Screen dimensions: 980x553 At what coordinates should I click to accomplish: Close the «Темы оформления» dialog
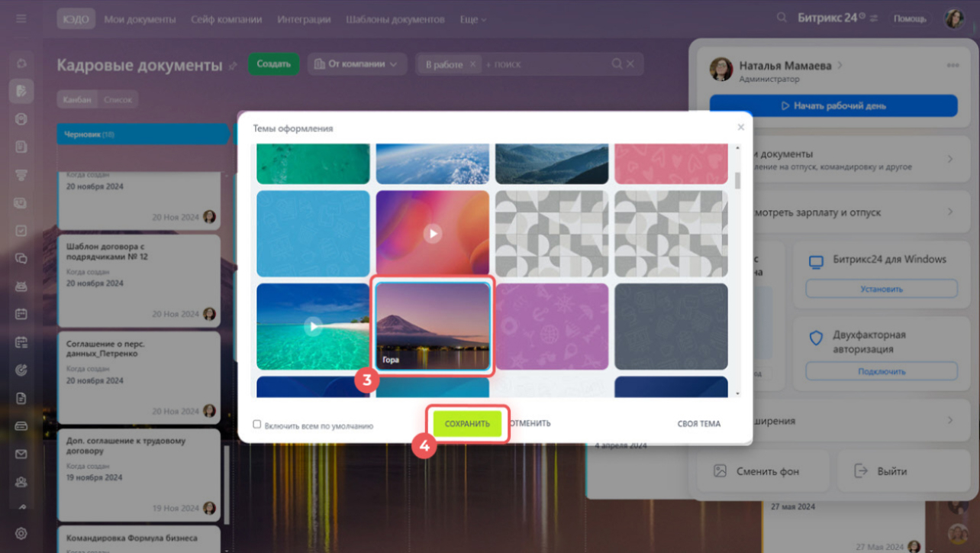tap(740, 128)
